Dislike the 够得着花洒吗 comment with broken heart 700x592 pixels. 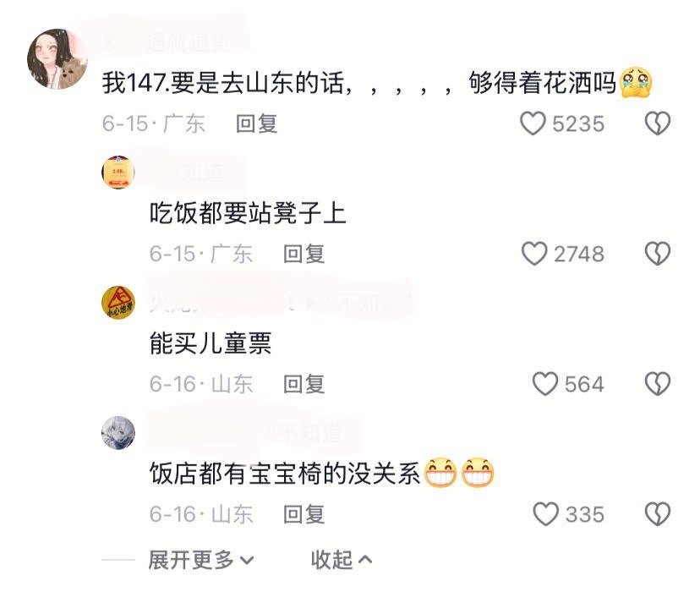[658, 123]
